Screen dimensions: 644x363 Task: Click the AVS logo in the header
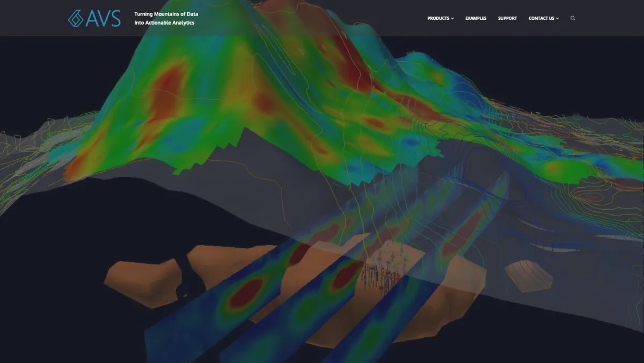(x=94, y=18)
